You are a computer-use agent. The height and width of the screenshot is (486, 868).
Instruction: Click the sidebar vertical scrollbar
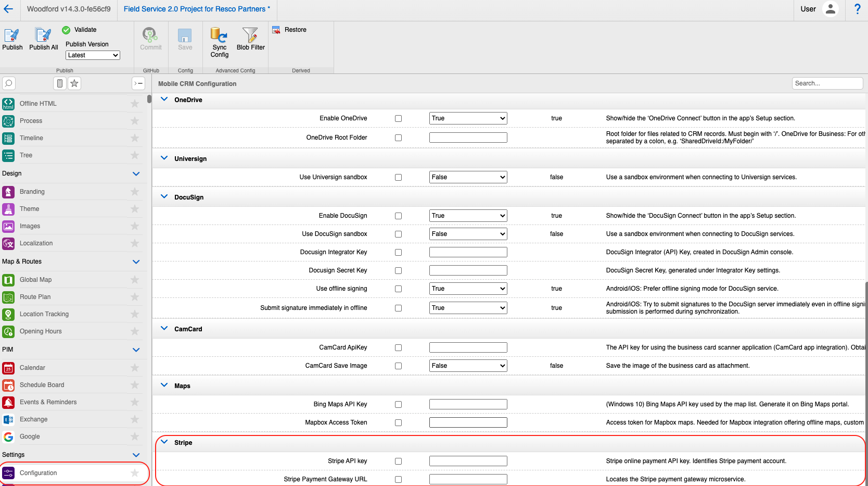(x=149, y=99)
